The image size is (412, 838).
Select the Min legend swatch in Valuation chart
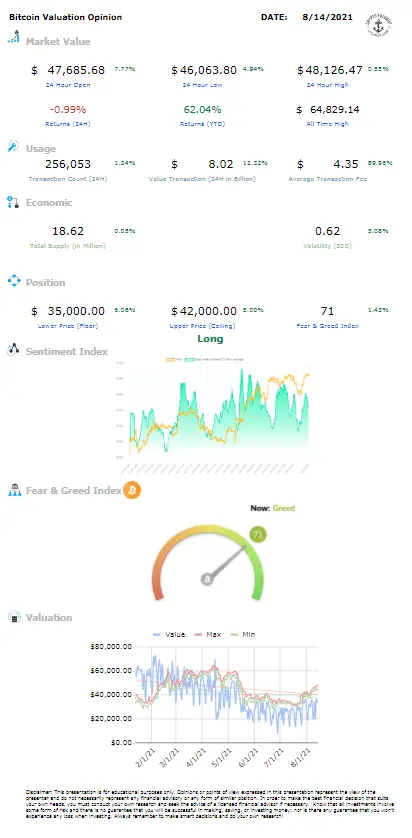235,634
